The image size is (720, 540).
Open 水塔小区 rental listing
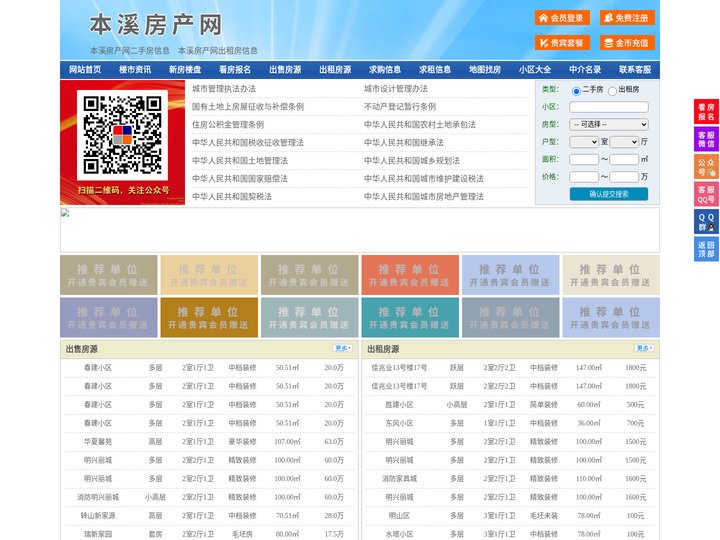pyautogui.click(x=399, y=534)
